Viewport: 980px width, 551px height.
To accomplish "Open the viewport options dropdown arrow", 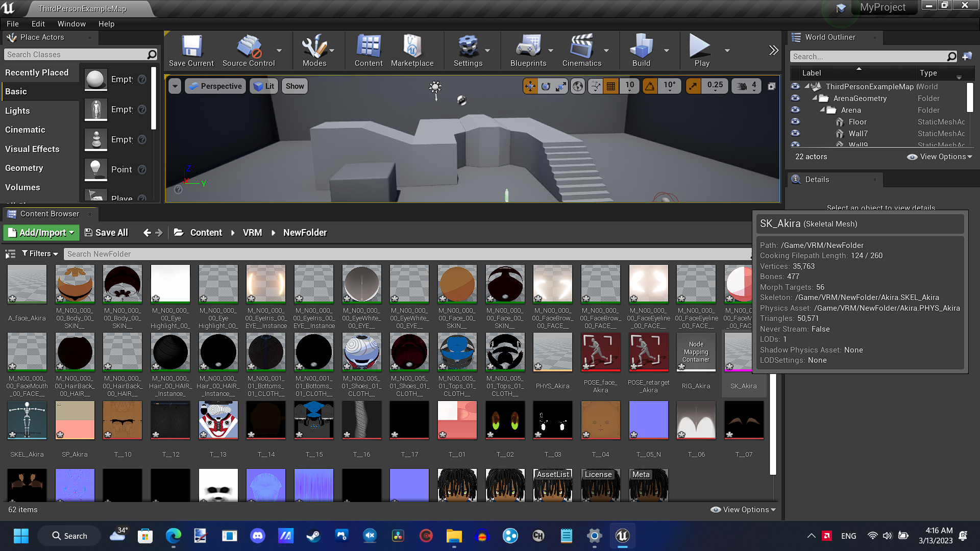I will [x=175, y=86].
